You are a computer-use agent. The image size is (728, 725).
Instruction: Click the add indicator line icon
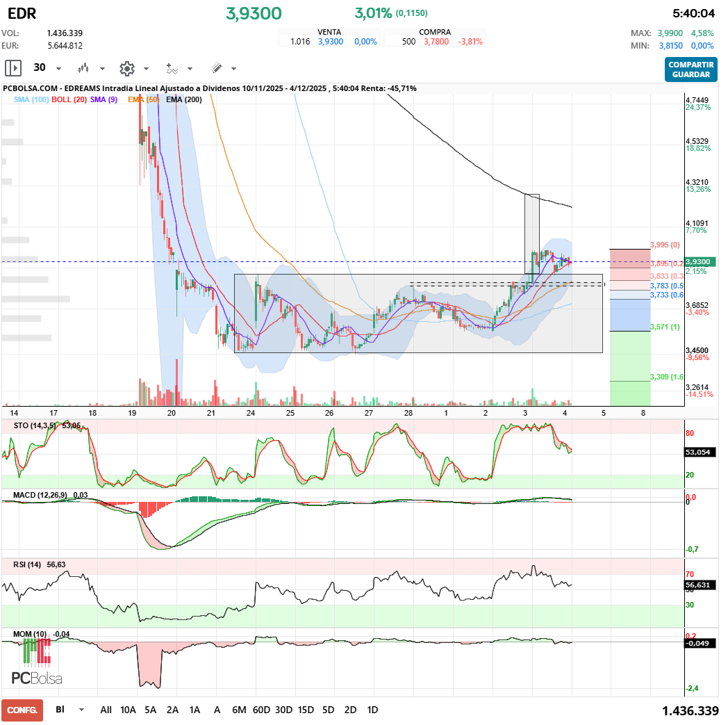coord(172,68)
